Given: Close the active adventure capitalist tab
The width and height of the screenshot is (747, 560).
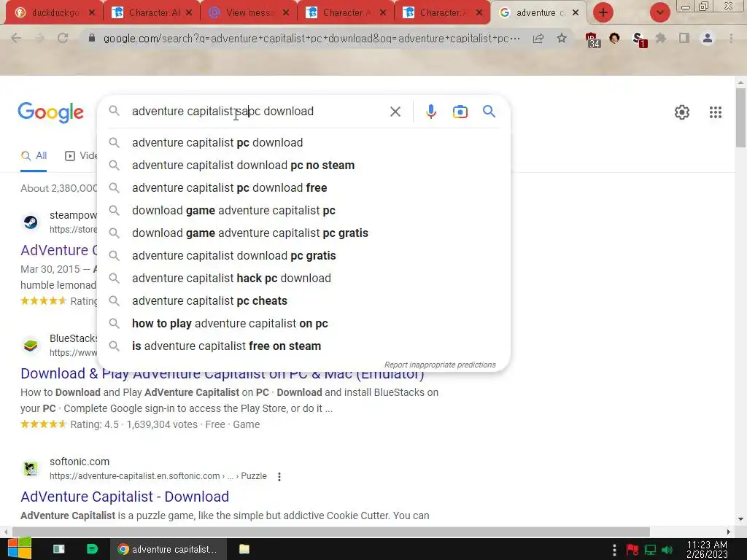Looking at the screenshot, I should pyautogui.click(x=576, y=12).
